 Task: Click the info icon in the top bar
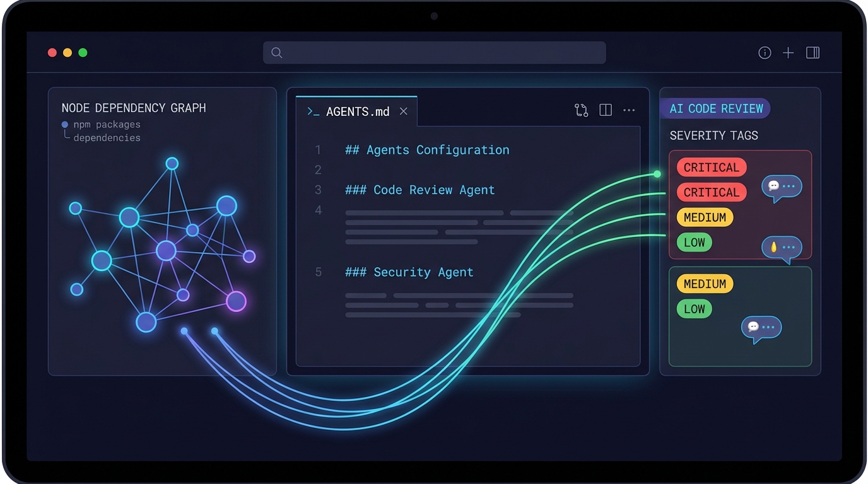pos(765,53)
